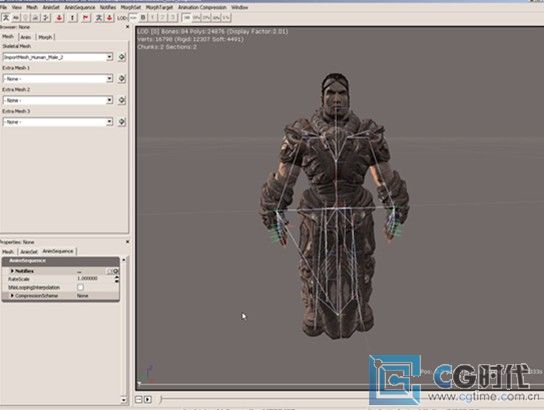Switch to Morph tab in browser panel

click(45, 37)
